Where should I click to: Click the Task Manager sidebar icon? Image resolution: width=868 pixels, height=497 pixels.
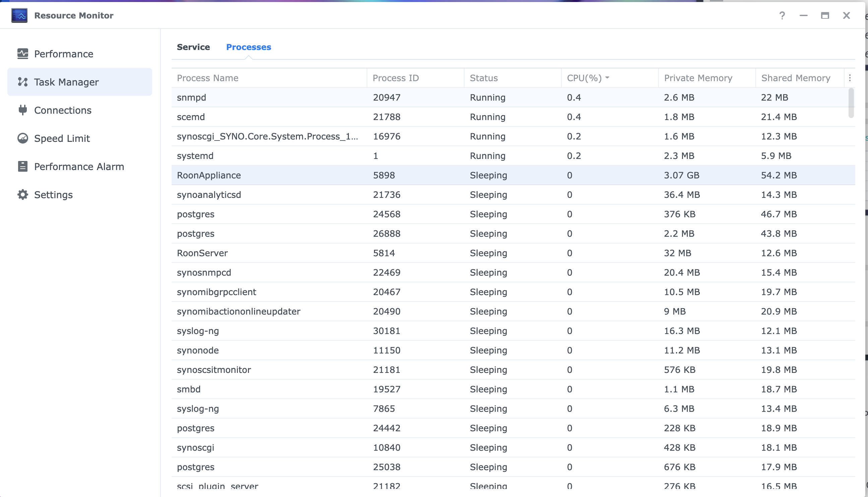tap(22, 82)
